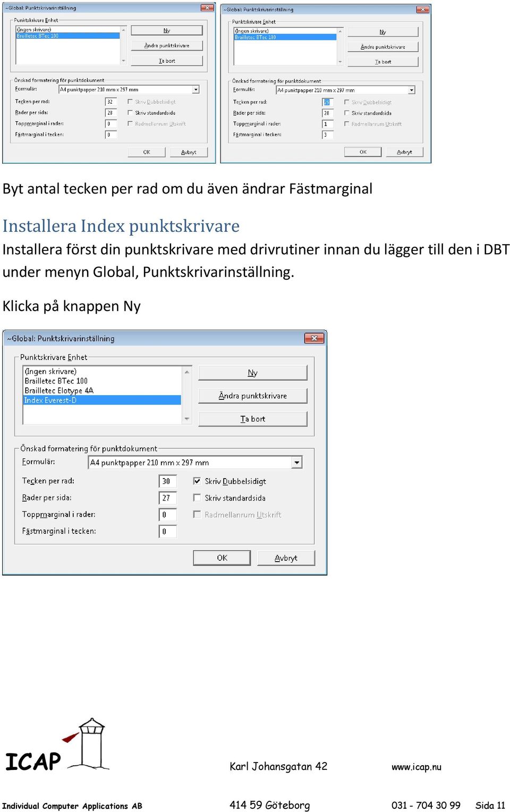This screenshot has width=510, height=812.
Task: Click OK in top-left dialog
Action: click(147, 152)
